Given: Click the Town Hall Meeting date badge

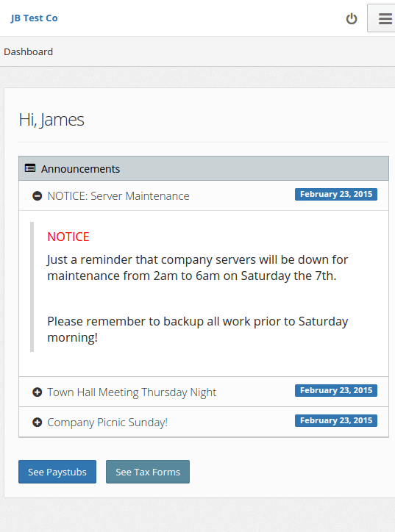Looking at the screenshot, I should pos(336,390).
